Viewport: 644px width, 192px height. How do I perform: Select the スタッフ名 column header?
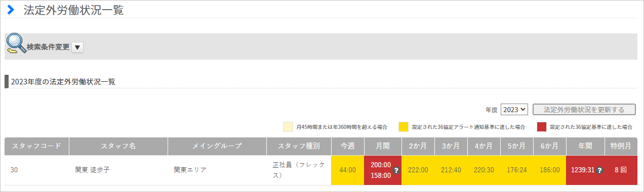(118, 146)
